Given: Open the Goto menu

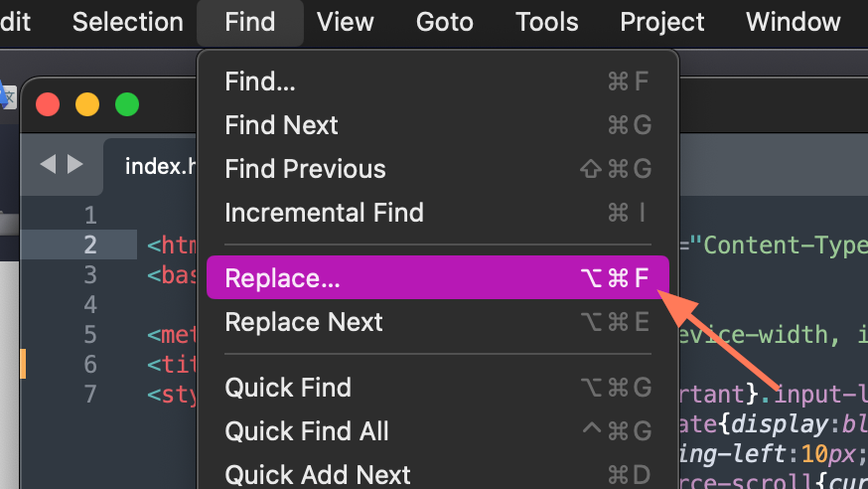Looking at the screenshot, I should pyautogui.click(x=445, y=23).
